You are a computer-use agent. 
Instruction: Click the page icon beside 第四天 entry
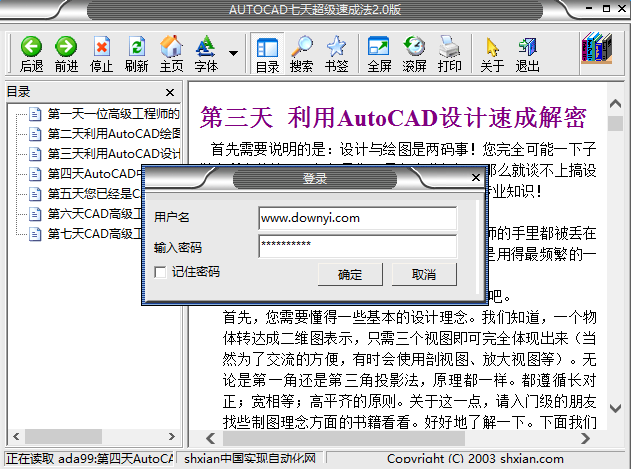click(35, 174)
